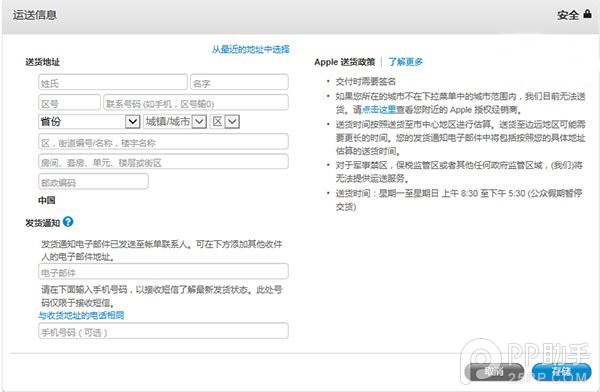Focus the 房间、套房、单元 apartment field

coord(163,162)
